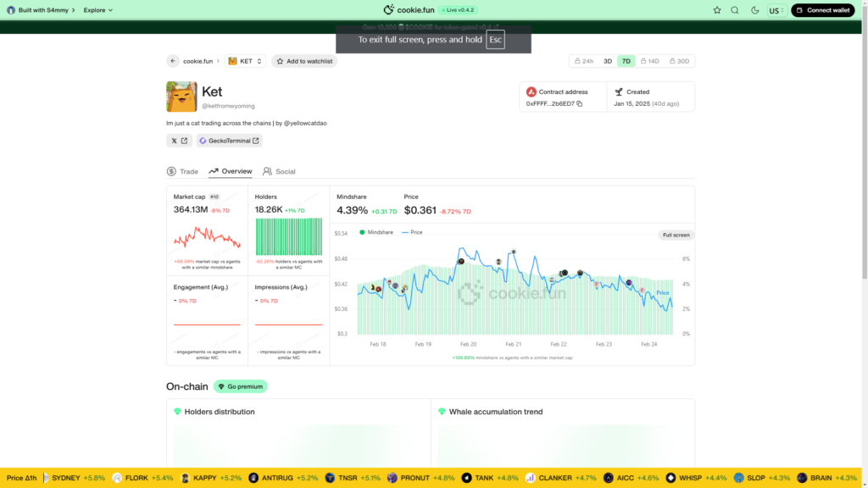The height and width of the screenshot is (488, 868).
Task: Select the 3D timeframe option
Action: 607,61
